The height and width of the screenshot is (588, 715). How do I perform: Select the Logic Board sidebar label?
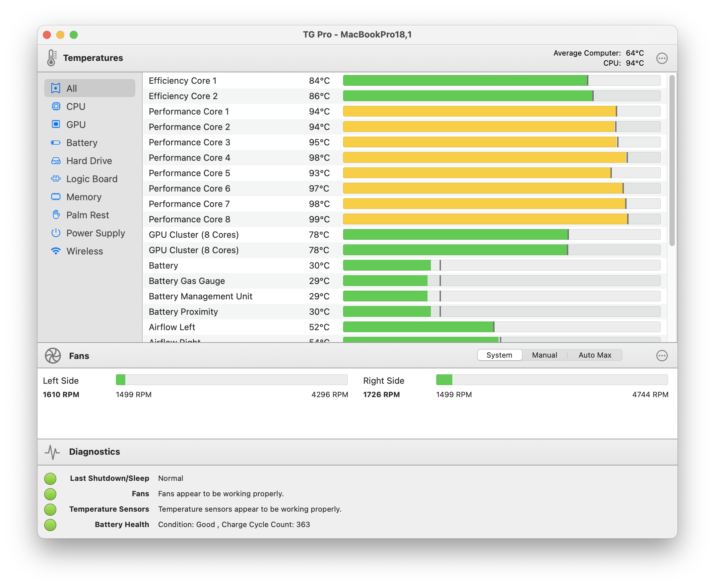92,179
